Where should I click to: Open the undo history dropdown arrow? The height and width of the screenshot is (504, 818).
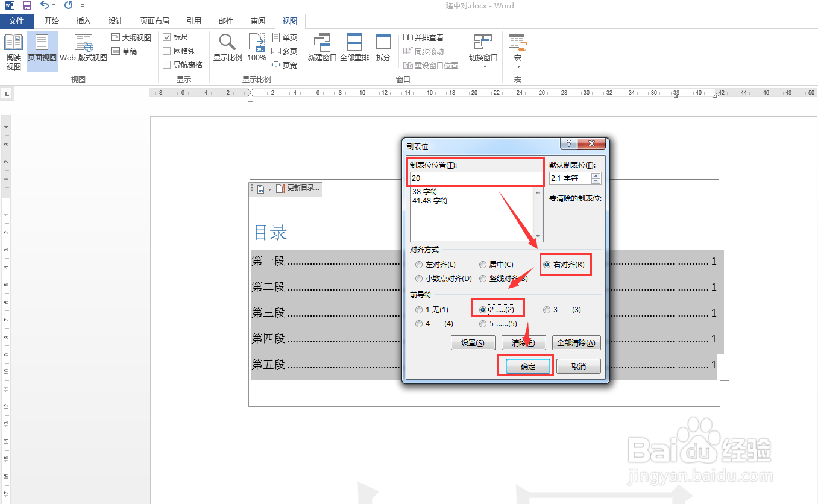[x=54, y=5]
